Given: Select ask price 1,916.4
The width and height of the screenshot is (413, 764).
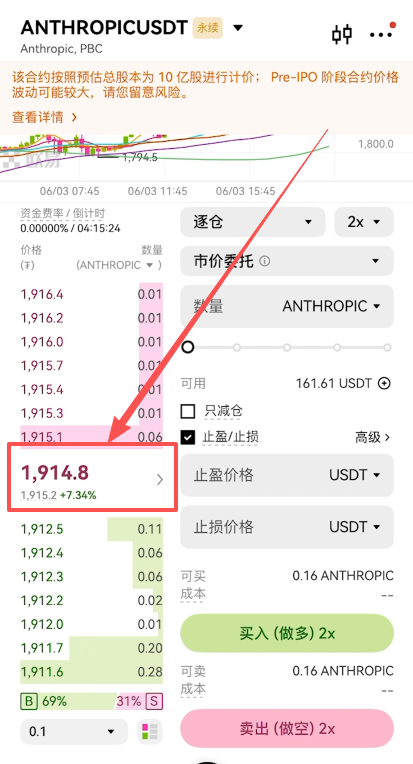Looking at the screenshot, I should pyautogui.click(x=42, y=294).
